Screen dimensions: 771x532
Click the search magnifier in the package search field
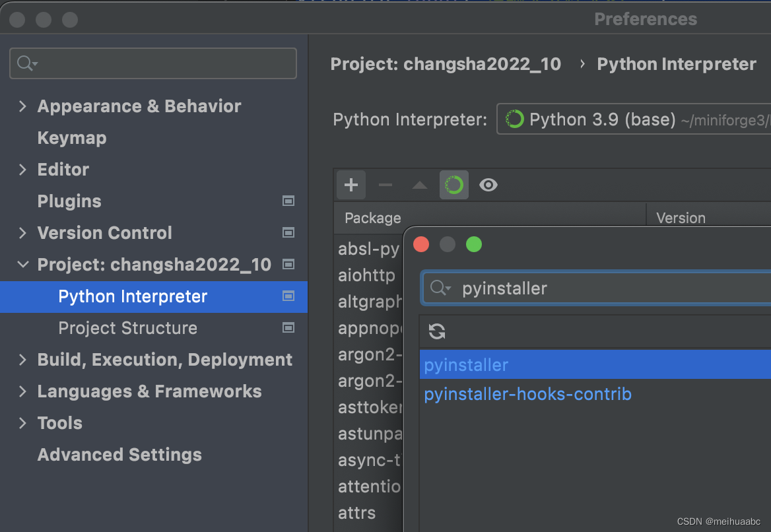click(x=439, y=288)
